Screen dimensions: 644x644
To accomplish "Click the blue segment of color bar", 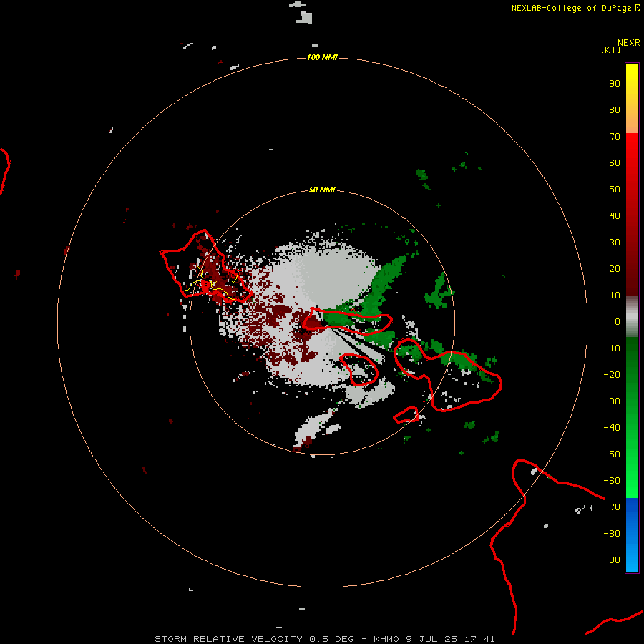I will [632, 535].
